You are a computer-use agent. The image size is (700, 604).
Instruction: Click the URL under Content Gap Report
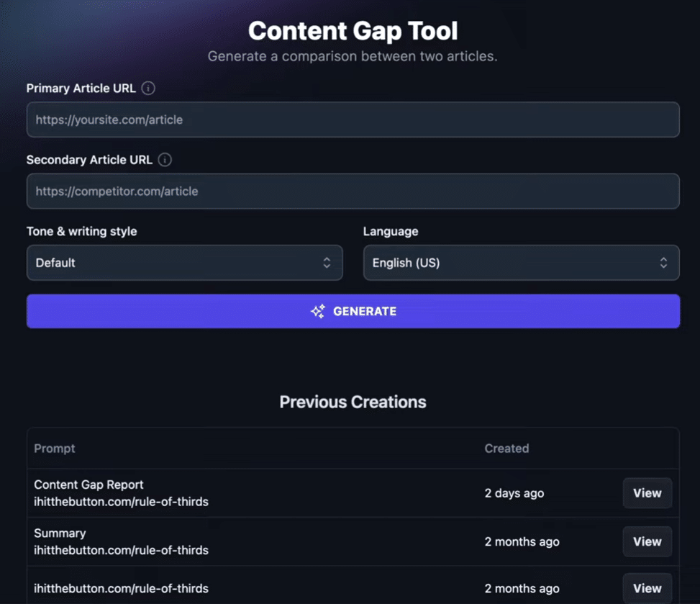(x=121, y=501)
